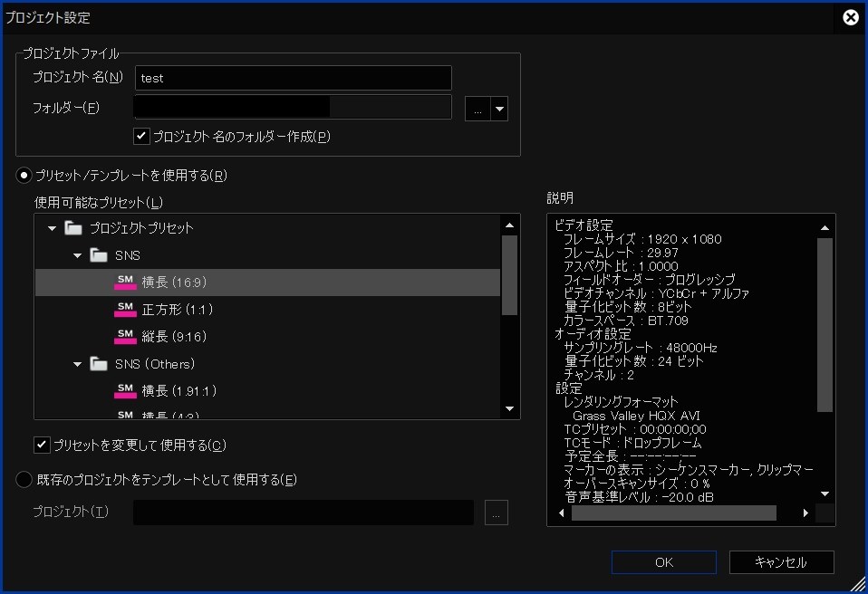
Task: Uncheck プリセットを変更して使用する checkbox
Action: tap(42, 445)
